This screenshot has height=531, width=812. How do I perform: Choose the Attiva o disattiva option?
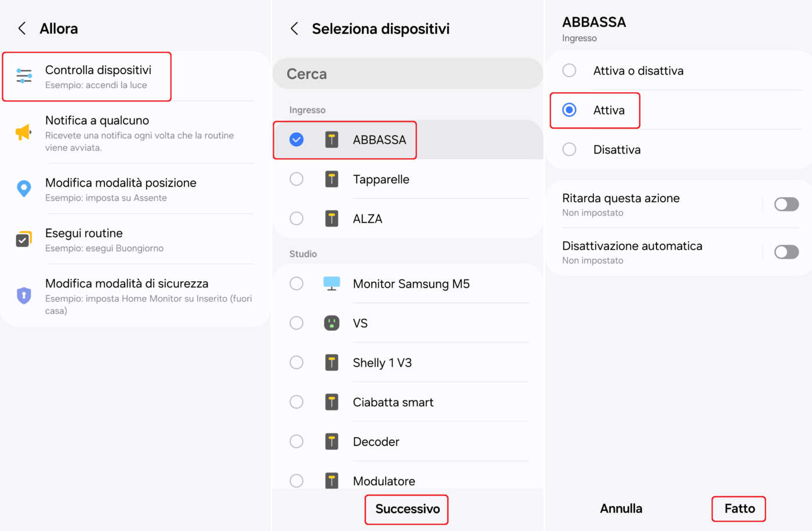tap(570, 71)
